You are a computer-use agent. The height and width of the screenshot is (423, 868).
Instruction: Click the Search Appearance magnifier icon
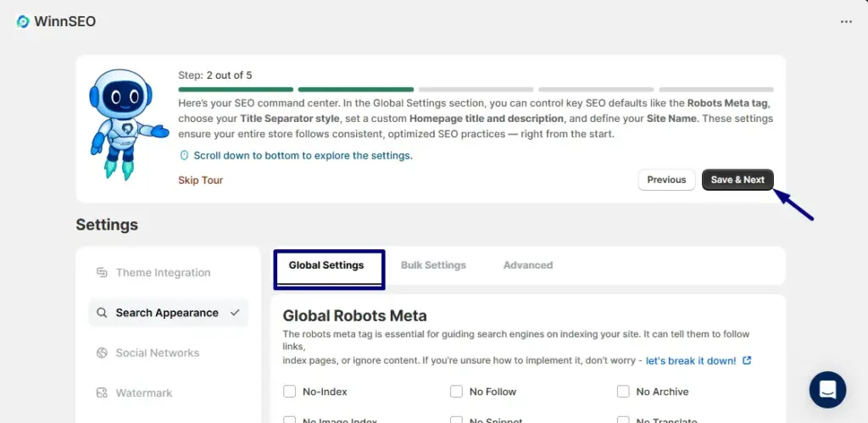[x=102, y=313]
